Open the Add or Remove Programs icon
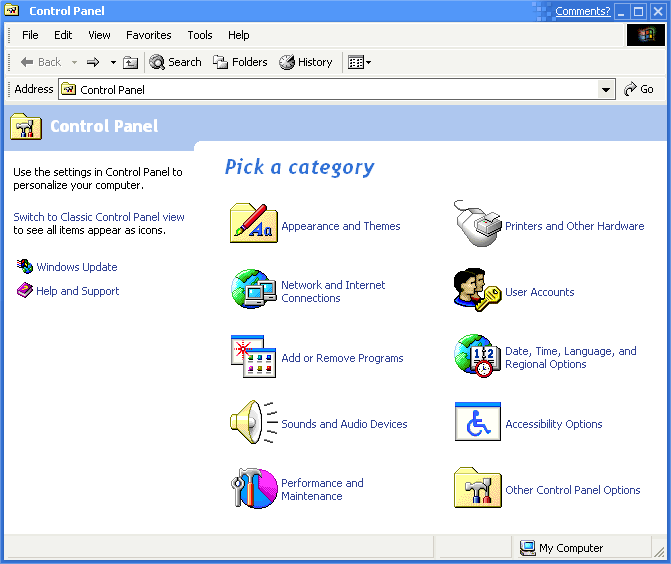Image resolution: width=671 pixels, height=564 pixels. pyautogui.click(x=253, y=356)
